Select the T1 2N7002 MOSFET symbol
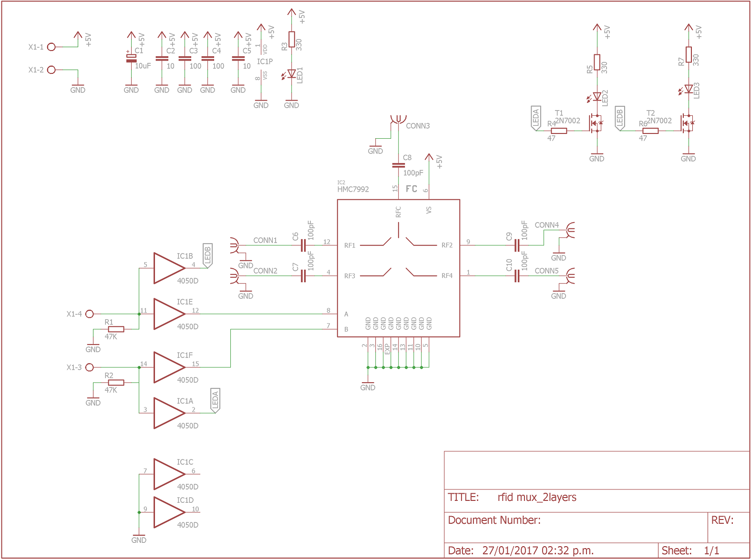This screenshot has height=560, width=751. [x=596, y=123]
